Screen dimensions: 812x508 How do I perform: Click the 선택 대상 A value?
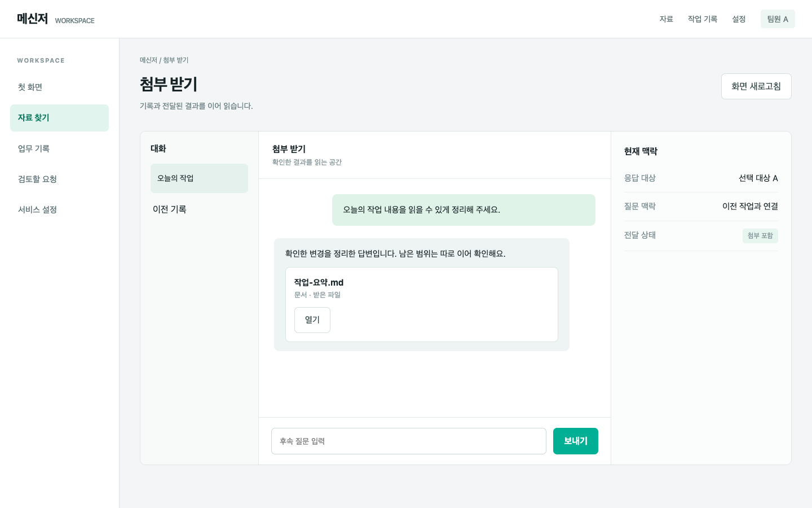click(x=758, y=178)
